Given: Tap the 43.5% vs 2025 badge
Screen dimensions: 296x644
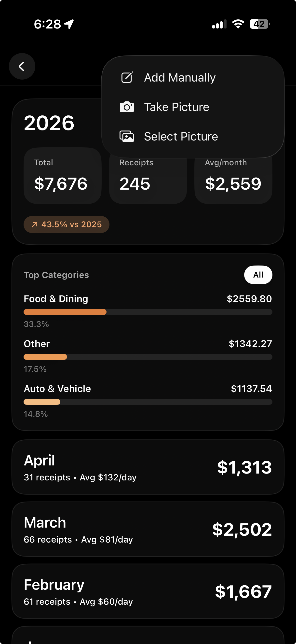Looking at the screenshot, I should tap(67, 224).
